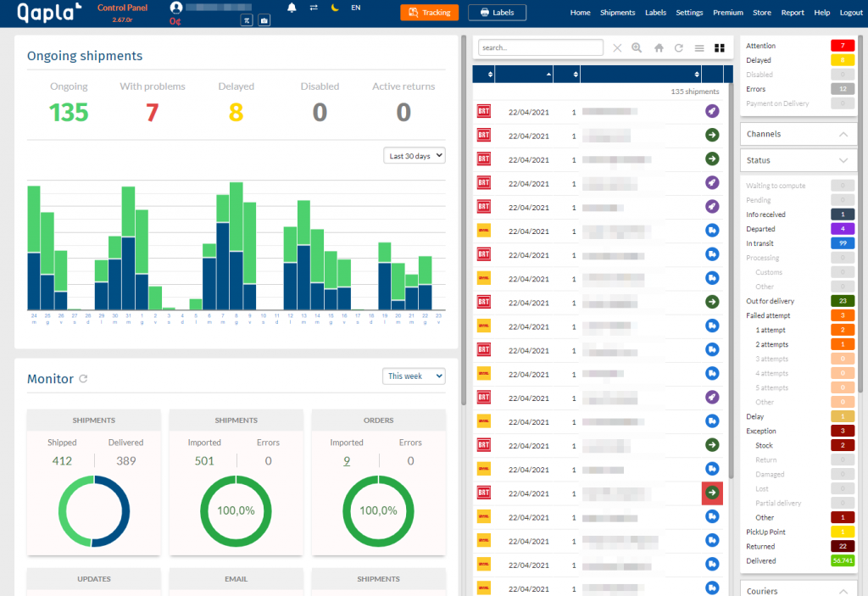This screenshot has width=868, height=596.
Task: Click Logout
Action: [851, 12]
